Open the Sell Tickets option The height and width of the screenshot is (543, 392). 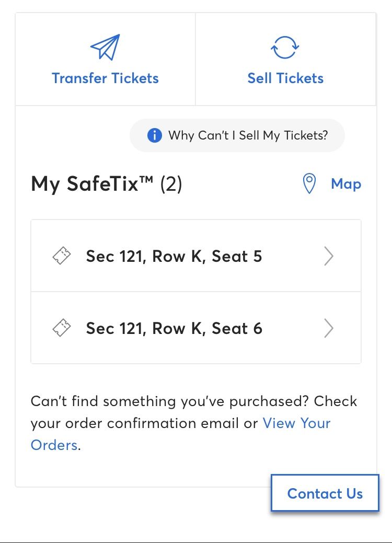pos(286,59)
